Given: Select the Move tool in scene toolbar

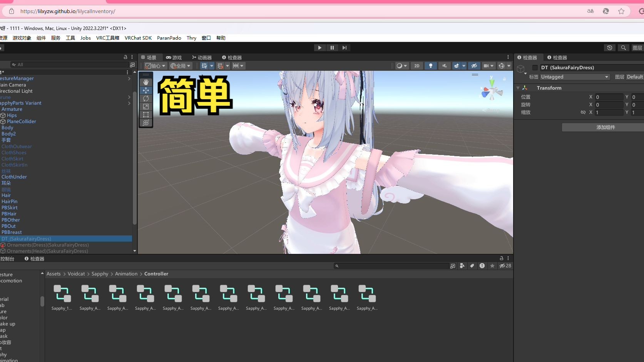Looking at the screenshot, I should [x=146, y=90].
